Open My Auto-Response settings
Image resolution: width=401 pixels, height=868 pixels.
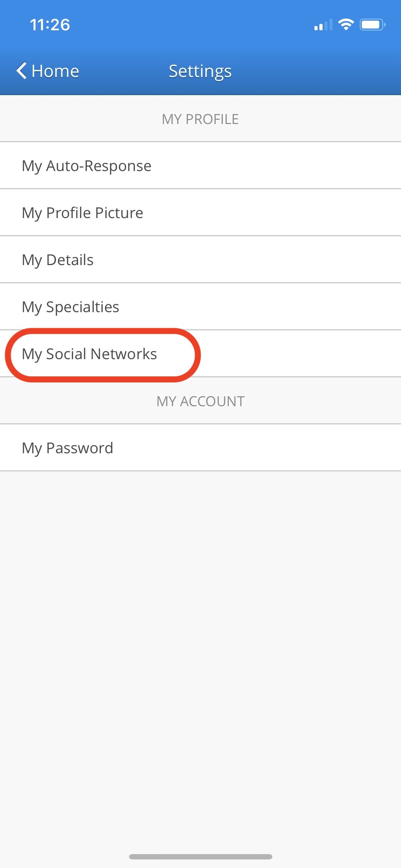tap(200, 166)
